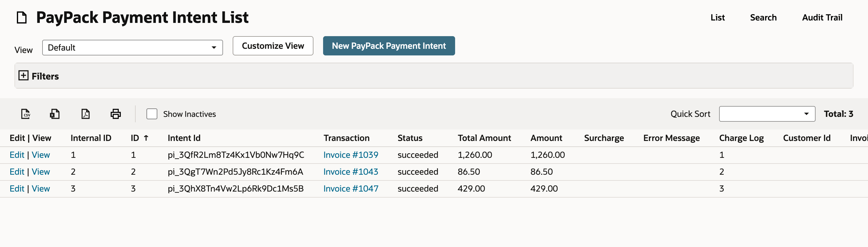Sort by Total Amount column header
This screenshot has height=247, width=868.
pos(484,138)
